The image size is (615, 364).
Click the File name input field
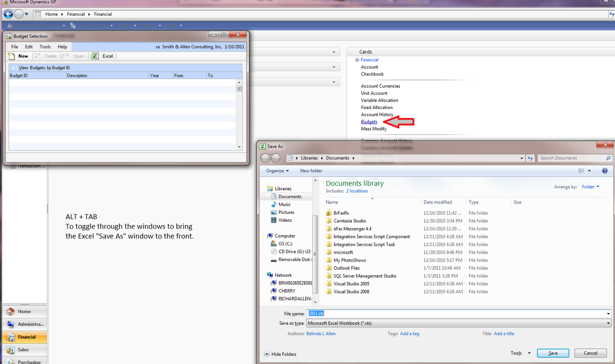(456, 313)
